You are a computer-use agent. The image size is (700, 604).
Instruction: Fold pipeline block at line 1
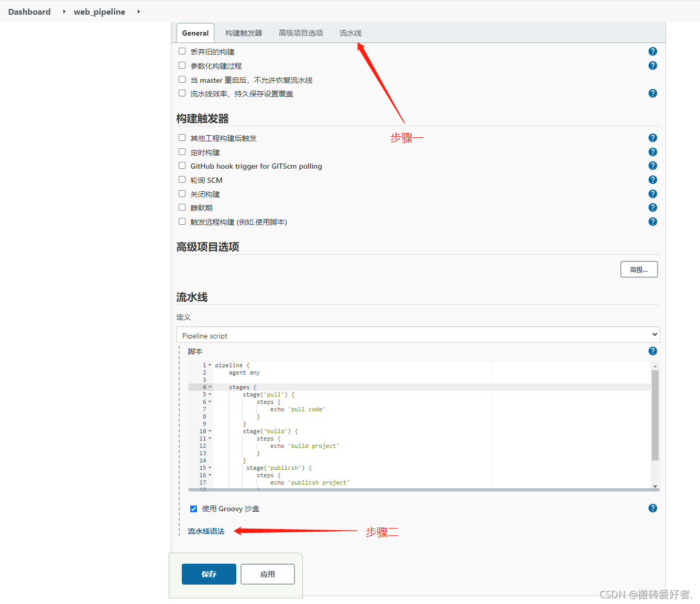click(210, 365)
